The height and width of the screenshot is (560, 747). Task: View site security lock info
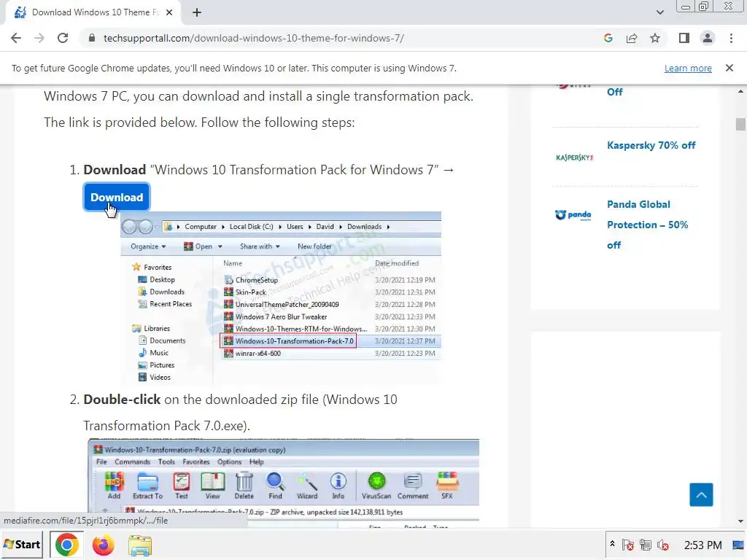pyautogui.click(x=92, y=38)
